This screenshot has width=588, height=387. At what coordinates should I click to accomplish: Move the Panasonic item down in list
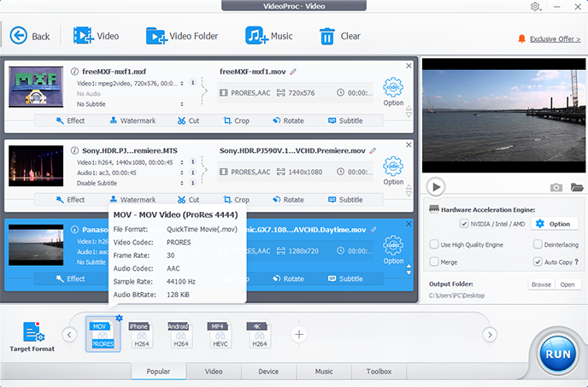pyautogui.click(x=409, y=273)
